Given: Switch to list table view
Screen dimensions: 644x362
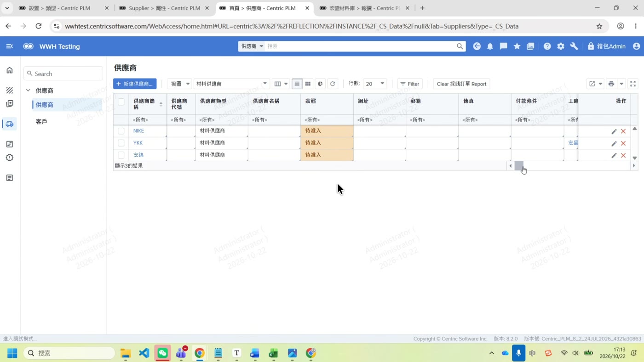Looking at the screenshot, I should (x=297, y=84).
